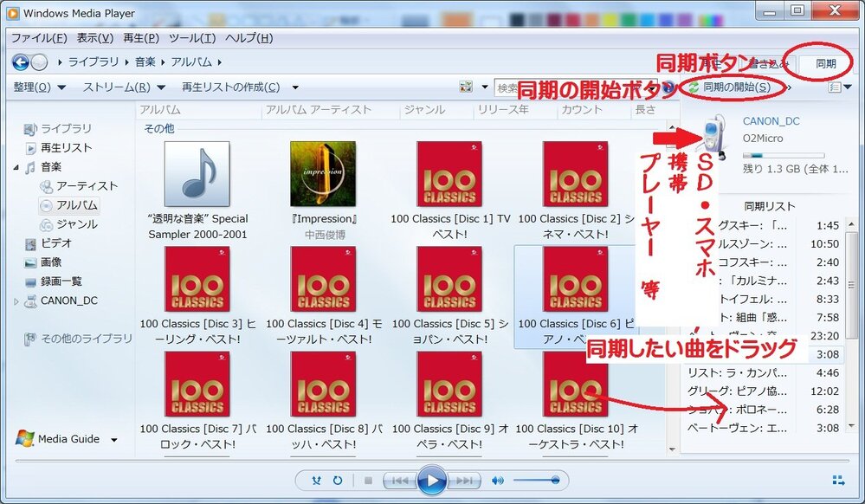Viewport: 865px width, 504px height.
Task: Toggle shuffle playback
Action: (x=317, y=481)
